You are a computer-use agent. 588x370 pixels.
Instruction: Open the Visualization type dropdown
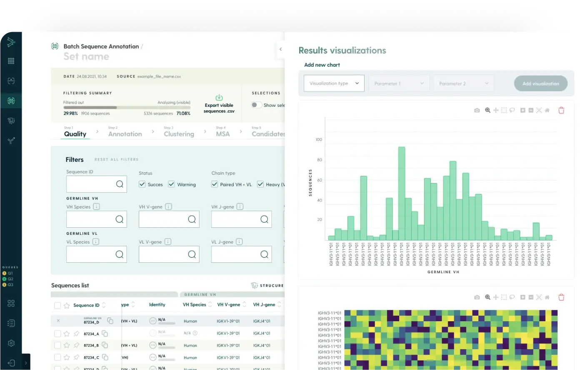334,83
